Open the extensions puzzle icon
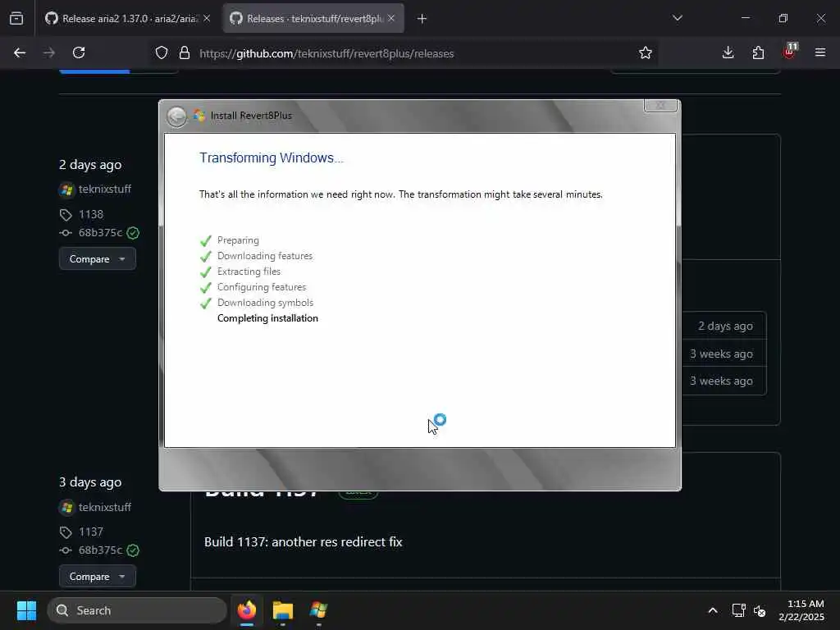Viewport: 840px width, 630px height. (758, 52)
